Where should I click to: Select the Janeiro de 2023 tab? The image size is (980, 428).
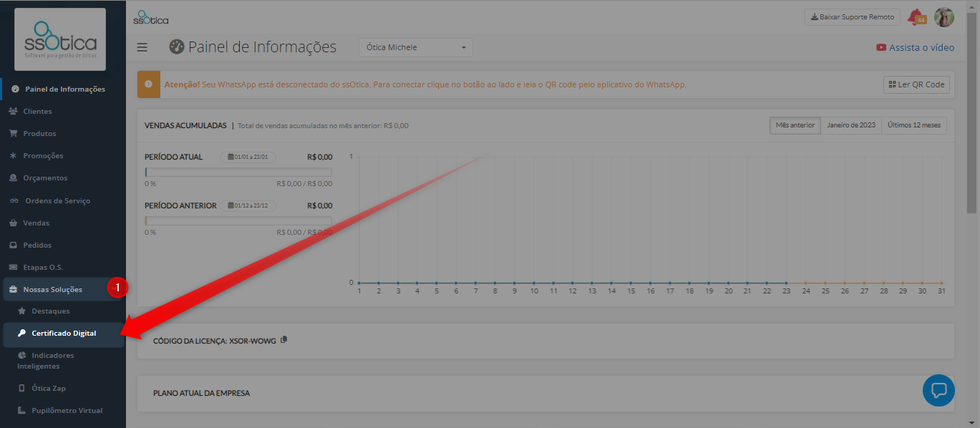[x=851, y=125]
